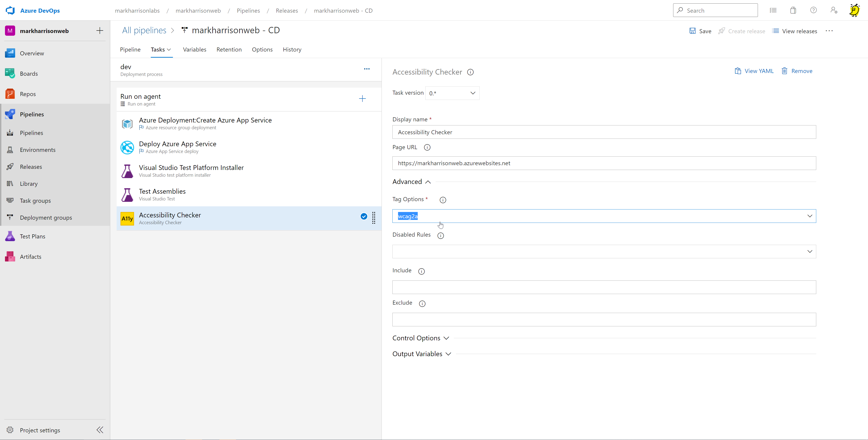Click the Accessibility Checker task checkmark
Viewport: 868px width, 440px height.
tap(363, 217)
